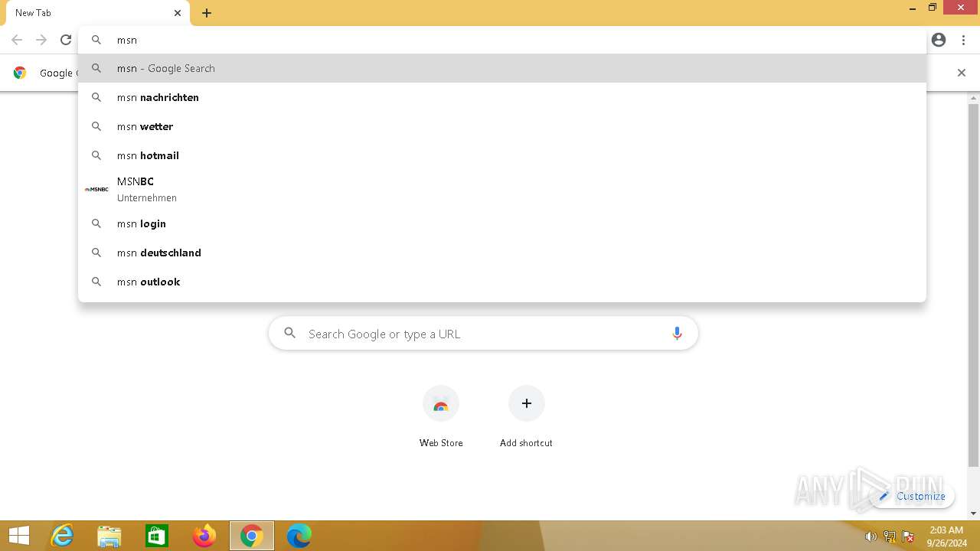Click the search icon beside msn wetter
This screenshot has height=551, width=980.
tap(96, 126)
